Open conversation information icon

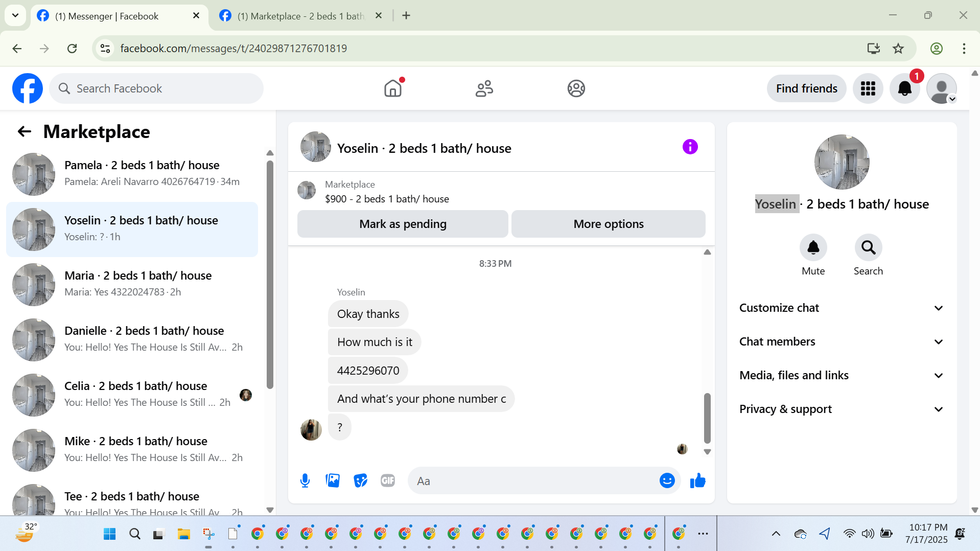point(690,147)
